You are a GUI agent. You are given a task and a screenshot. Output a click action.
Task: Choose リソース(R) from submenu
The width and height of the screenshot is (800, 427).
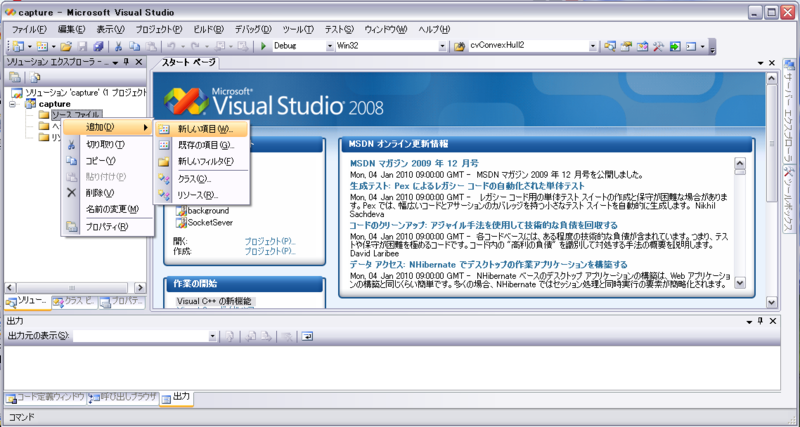(x=202, y=195)
